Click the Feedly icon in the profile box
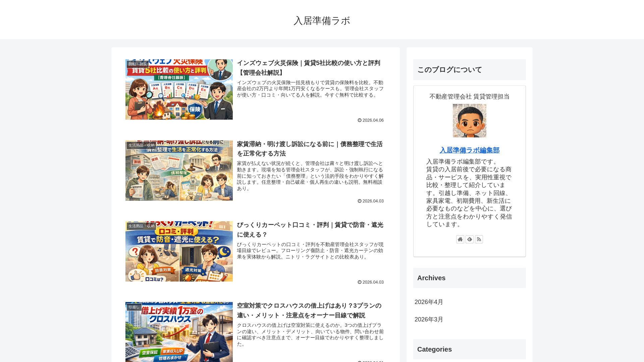Image resolution: width=644 pixels, height=362 pixels. [x=470, y=239]
